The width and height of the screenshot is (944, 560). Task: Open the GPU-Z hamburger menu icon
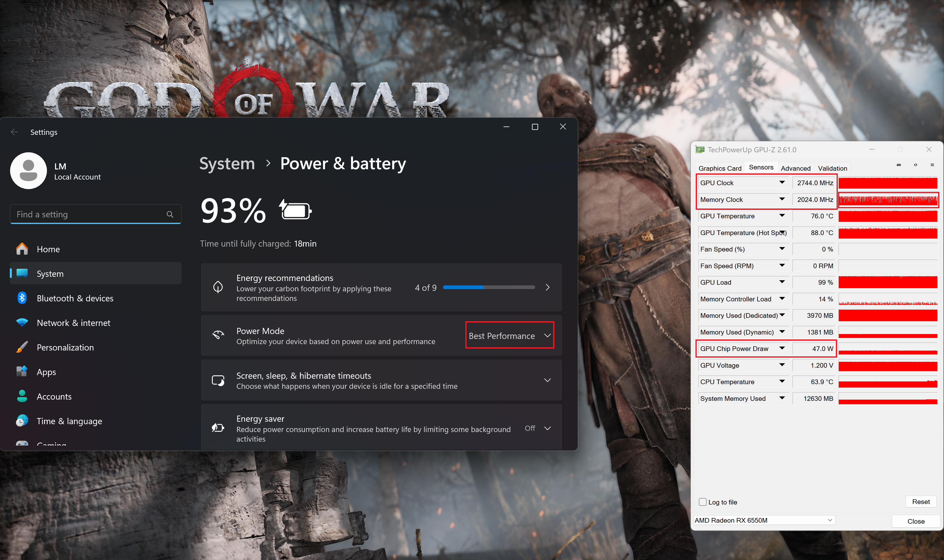click(x=932, y=165)
